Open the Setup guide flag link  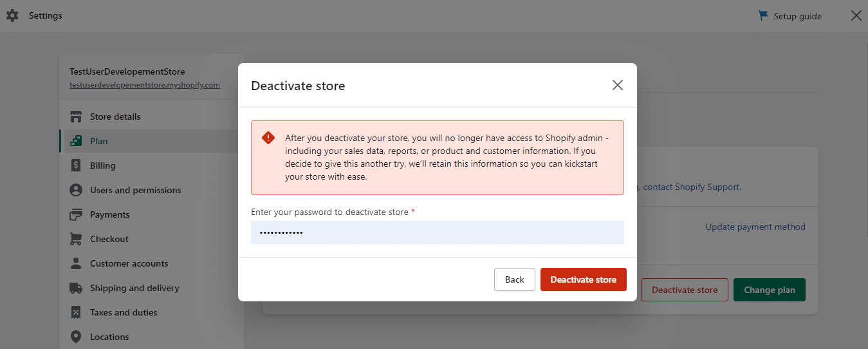pyautogui.click(x=791, y=16)
